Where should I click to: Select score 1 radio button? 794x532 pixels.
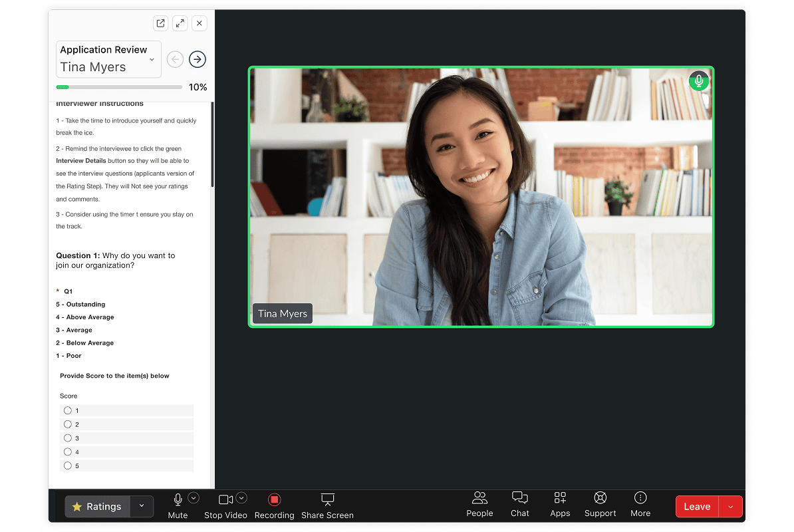[68, 410]
